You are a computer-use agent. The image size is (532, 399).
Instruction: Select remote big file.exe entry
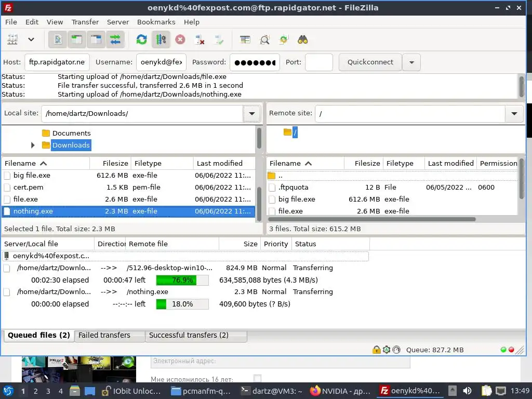point(392,199)
